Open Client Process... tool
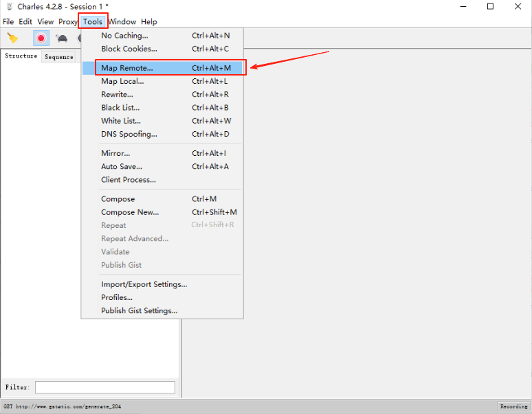Screen dimensions: 532x414 pyautogui.click(x=162, y=180)
